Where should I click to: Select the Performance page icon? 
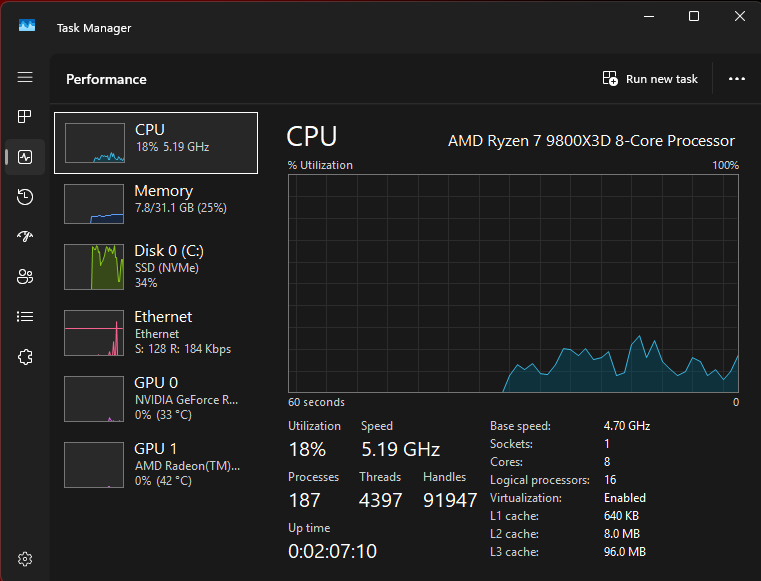pos(25,157)
